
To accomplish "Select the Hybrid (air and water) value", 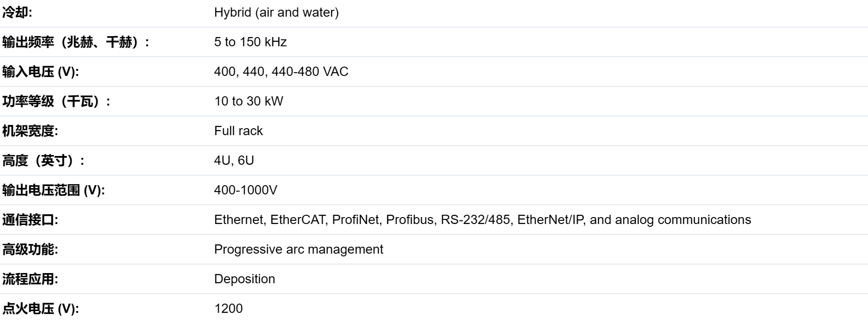I will [277, 12].
